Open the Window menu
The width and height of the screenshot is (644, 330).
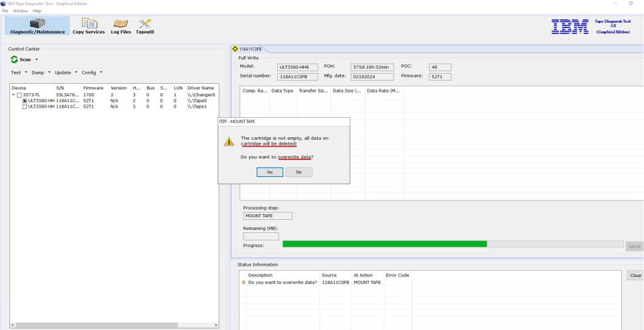pos(21,11)
